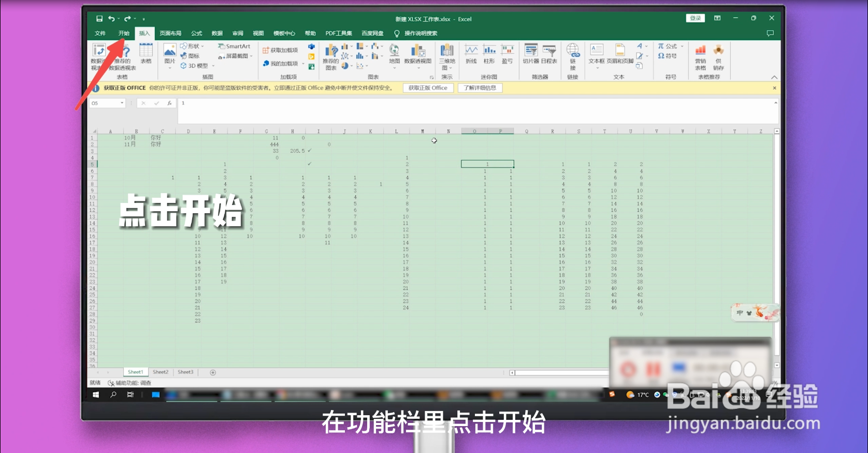
Task: Click the 17°C weather tray item
Action: tap(638, 394)
